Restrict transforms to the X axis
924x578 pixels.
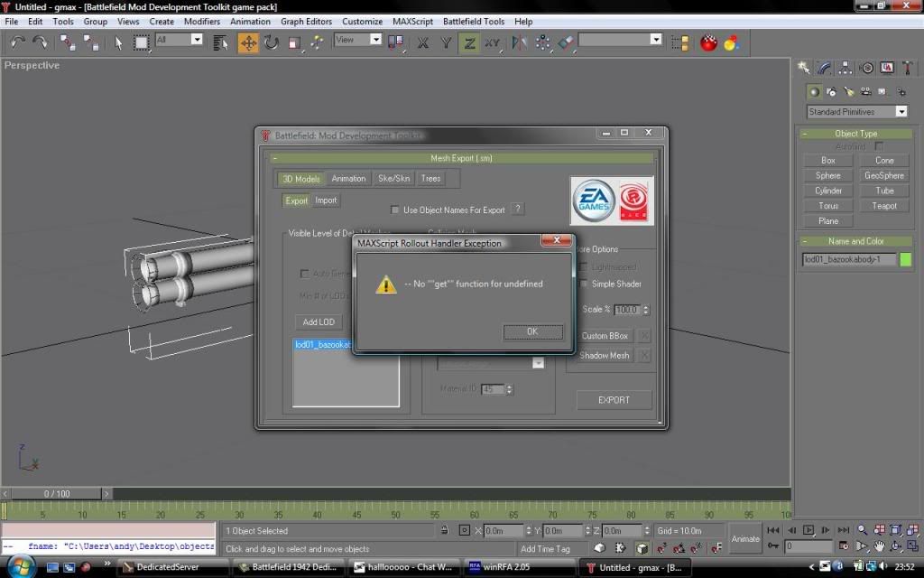(422, 42)
